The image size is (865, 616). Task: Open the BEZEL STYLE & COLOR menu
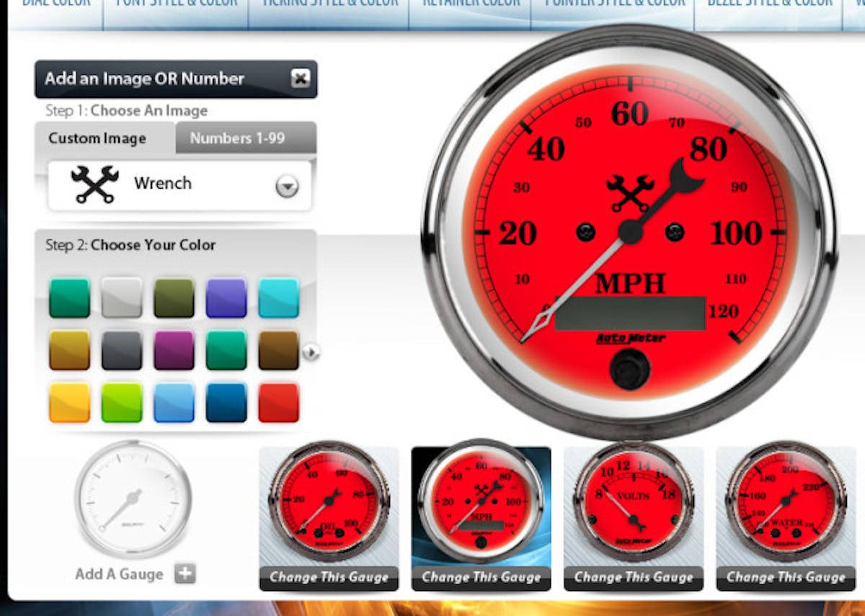coord(768,6)
